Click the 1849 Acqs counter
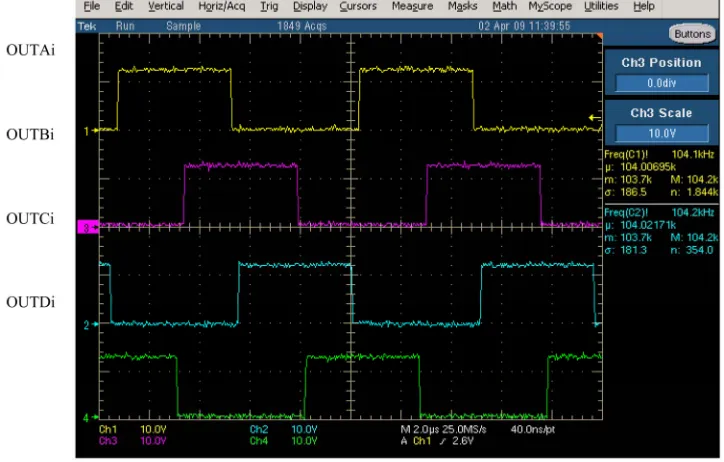The image size is (724, 462). point(302,26)
